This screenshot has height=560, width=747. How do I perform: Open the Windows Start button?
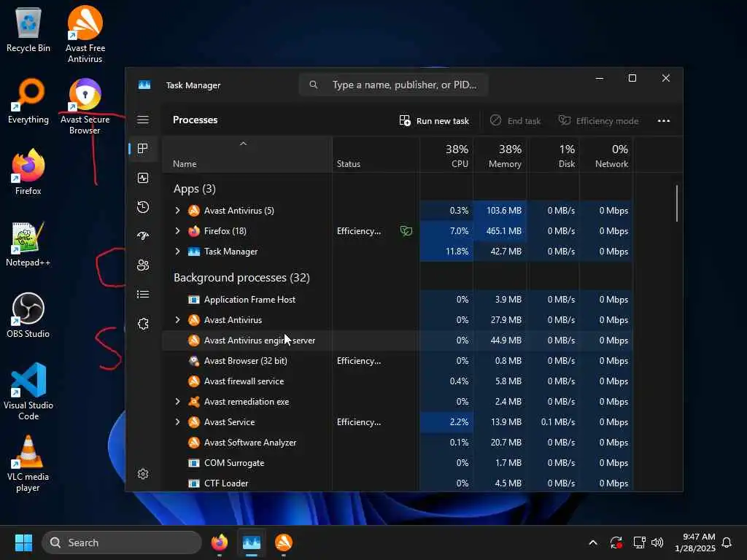23,542
